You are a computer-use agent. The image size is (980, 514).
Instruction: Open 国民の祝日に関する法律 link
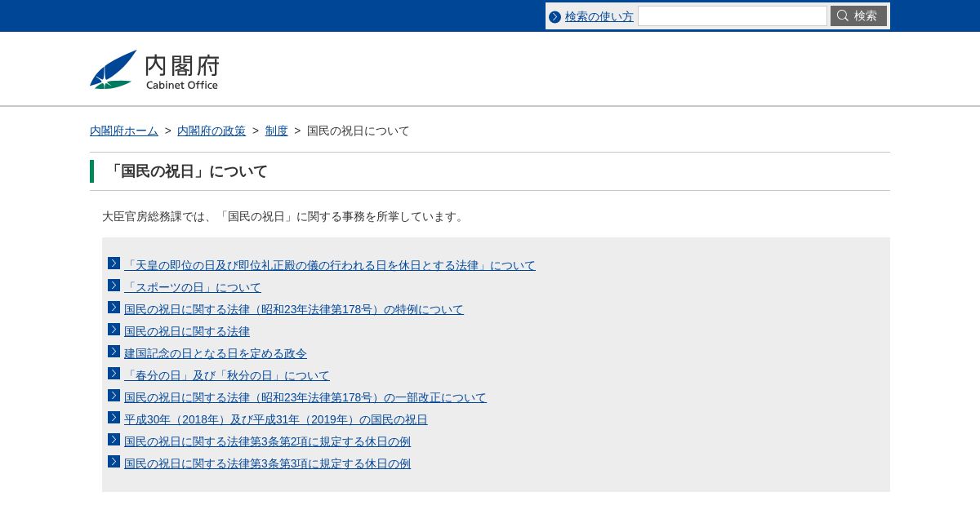[187, 331]
